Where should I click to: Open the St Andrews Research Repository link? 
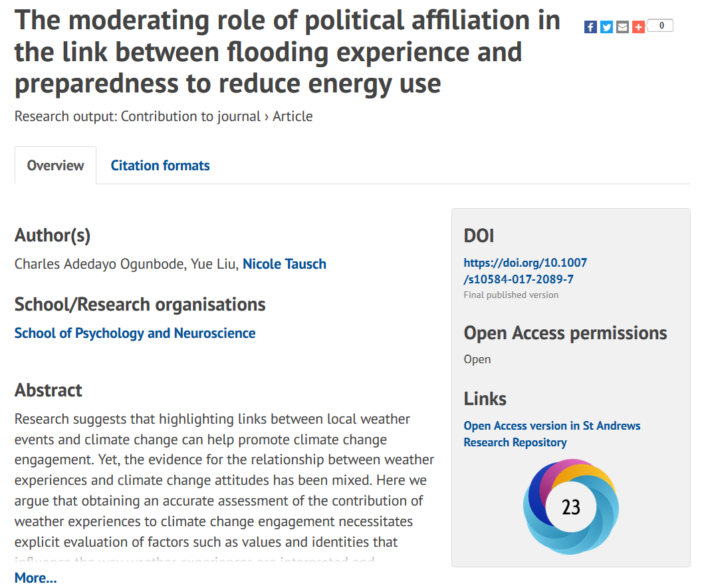pyautogui.click(x=552, y=434)
